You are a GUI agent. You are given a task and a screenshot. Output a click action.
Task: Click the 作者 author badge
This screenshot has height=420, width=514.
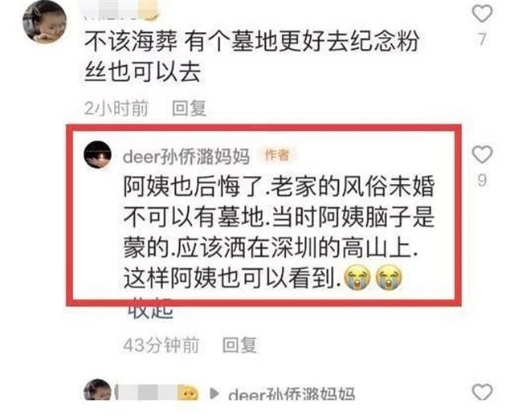[x=277, y=155]
